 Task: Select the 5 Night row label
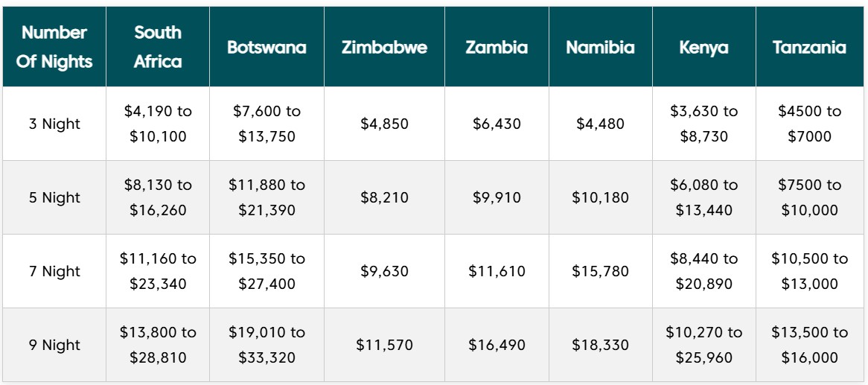point(54,197)
